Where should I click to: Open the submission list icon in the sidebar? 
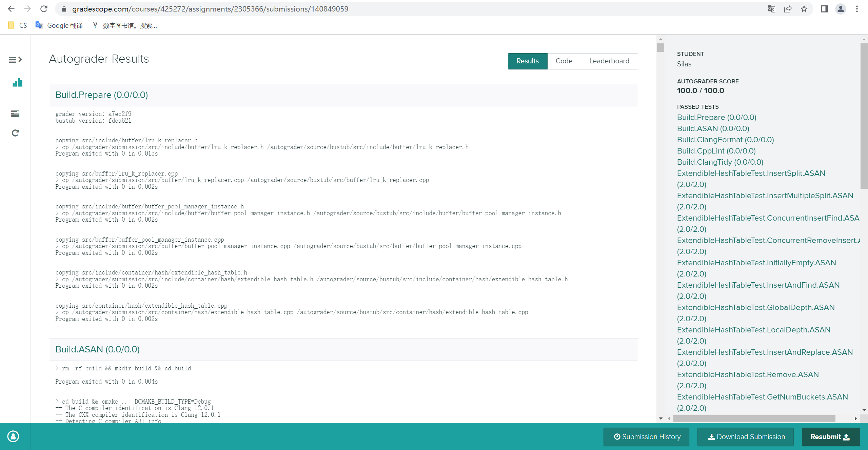15,114
